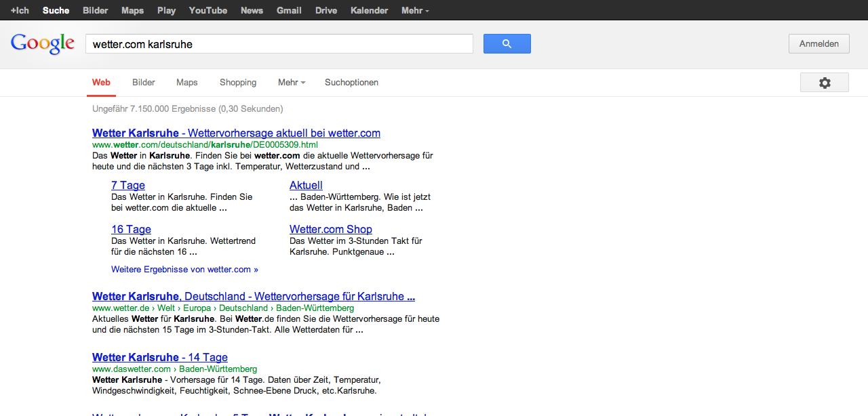The image size is (868, 416).
Task: Open Gmail in the top black bar
Action: (x=289, y=10)
